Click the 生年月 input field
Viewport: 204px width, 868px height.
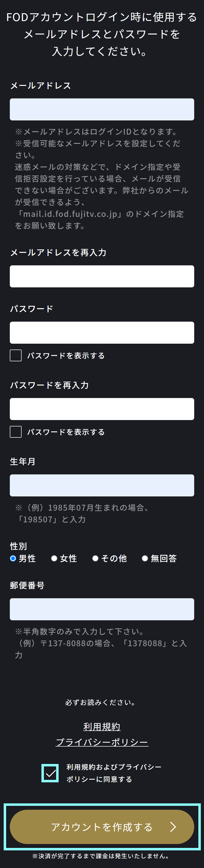coord(102,485)
